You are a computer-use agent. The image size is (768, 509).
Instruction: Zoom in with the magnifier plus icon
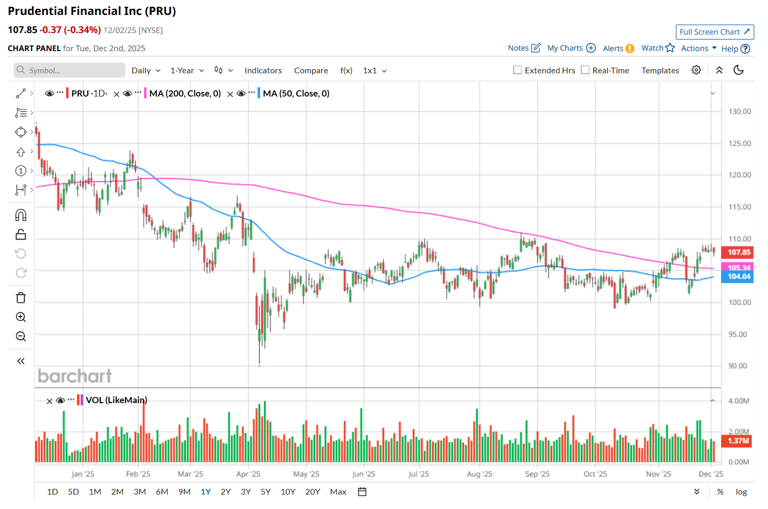(x=20, y=317)
